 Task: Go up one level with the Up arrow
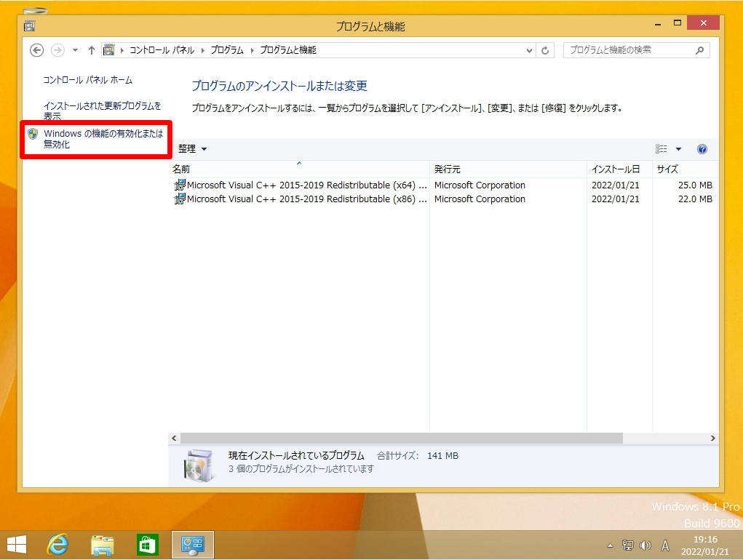point(92,50)
